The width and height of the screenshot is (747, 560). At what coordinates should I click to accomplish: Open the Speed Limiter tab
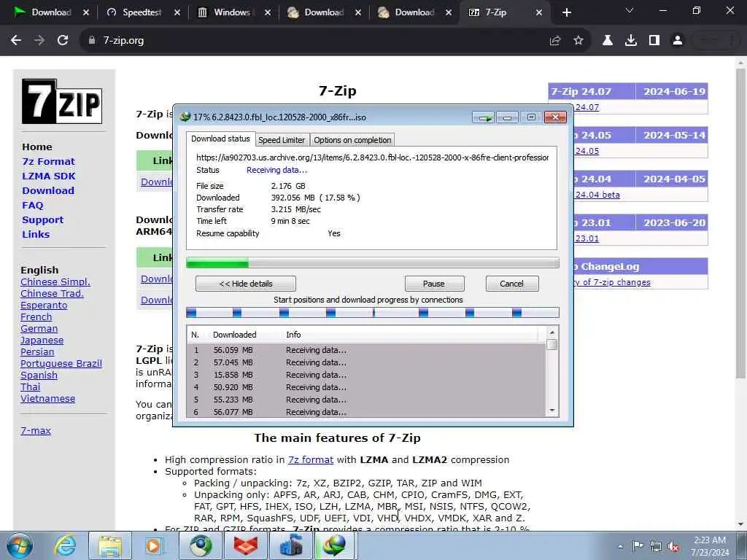point(282,140)
